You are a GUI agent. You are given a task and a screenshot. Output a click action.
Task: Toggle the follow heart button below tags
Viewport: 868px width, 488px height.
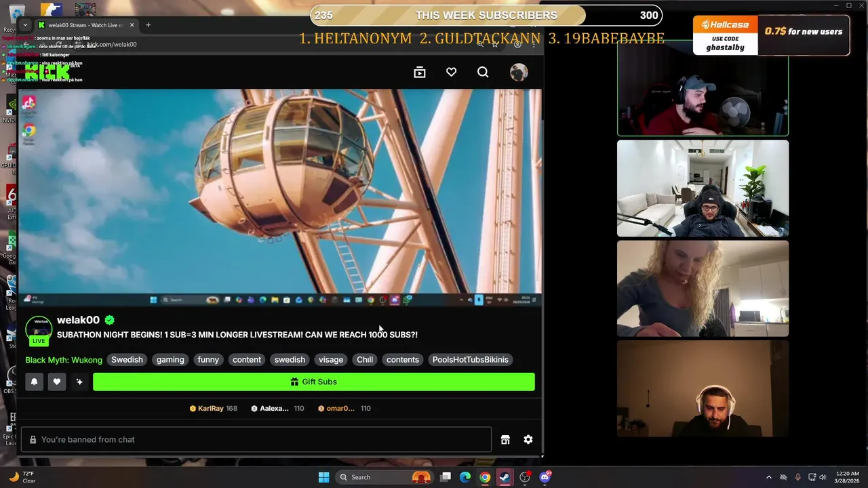pyautogui.click(x=57, y=382)
